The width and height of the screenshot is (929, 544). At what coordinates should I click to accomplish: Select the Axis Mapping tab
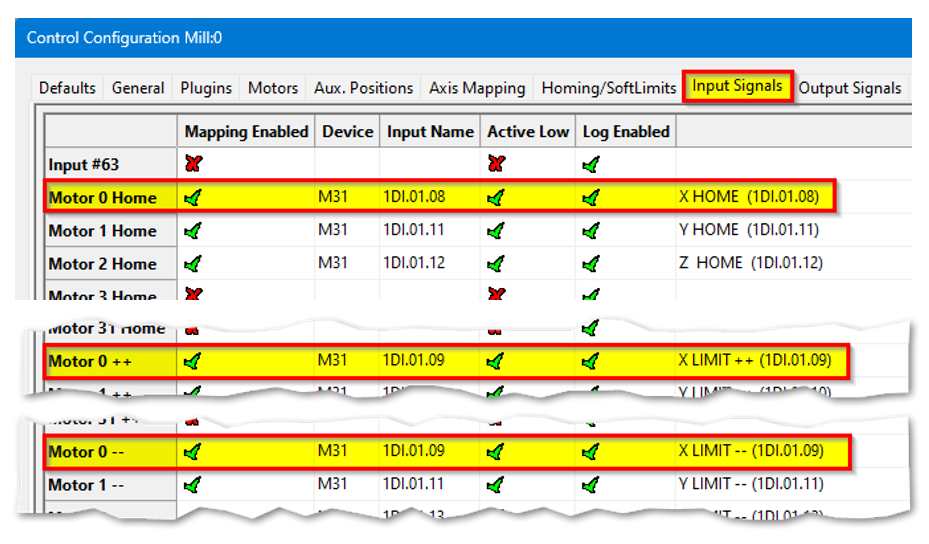(477, 88)
